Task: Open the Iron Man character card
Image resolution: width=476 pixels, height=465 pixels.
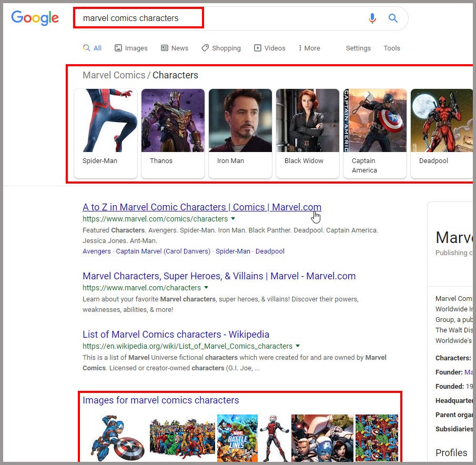Action: [240, 133]
